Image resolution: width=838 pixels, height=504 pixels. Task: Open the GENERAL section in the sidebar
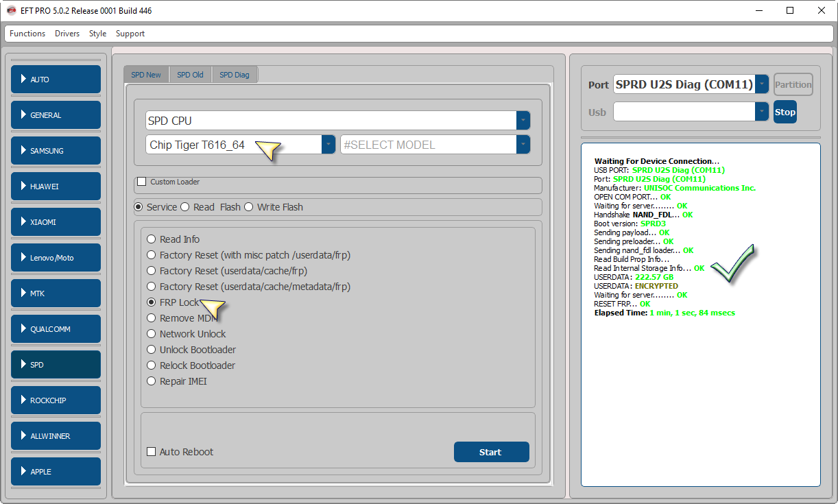click(56, 115)
